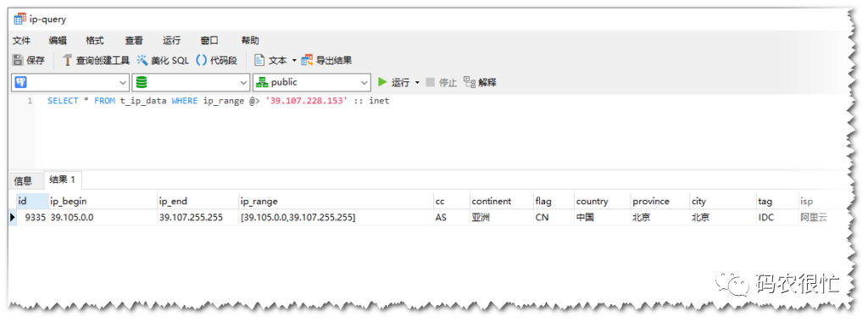Select the cell 39.105.0.0 under ip_begin

point(103,218)
